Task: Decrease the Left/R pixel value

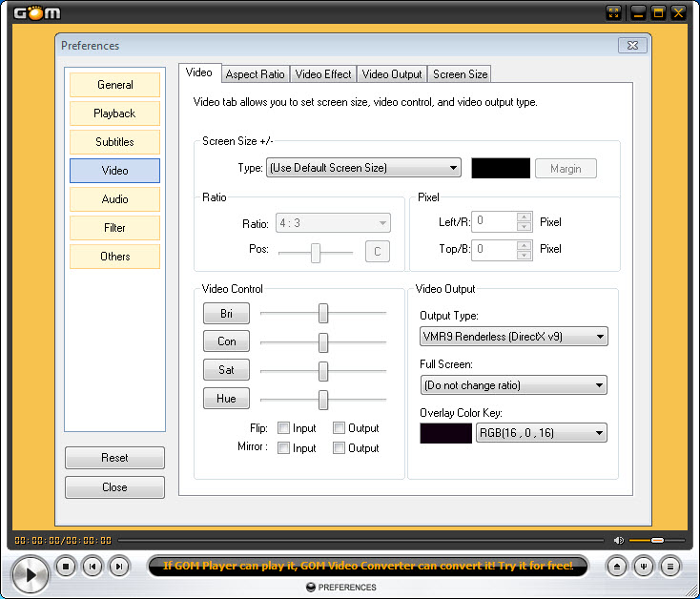Action: [x=525, y=227]
